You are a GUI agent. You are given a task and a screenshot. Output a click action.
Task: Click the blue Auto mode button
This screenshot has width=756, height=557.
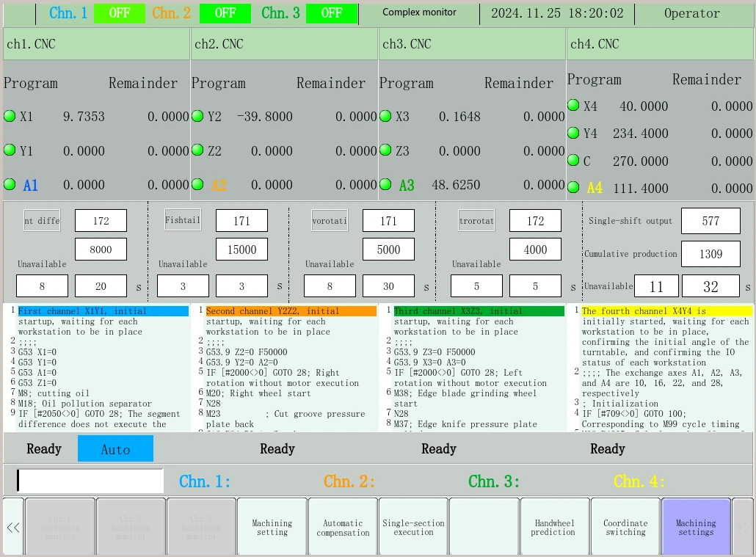point(116,449)
